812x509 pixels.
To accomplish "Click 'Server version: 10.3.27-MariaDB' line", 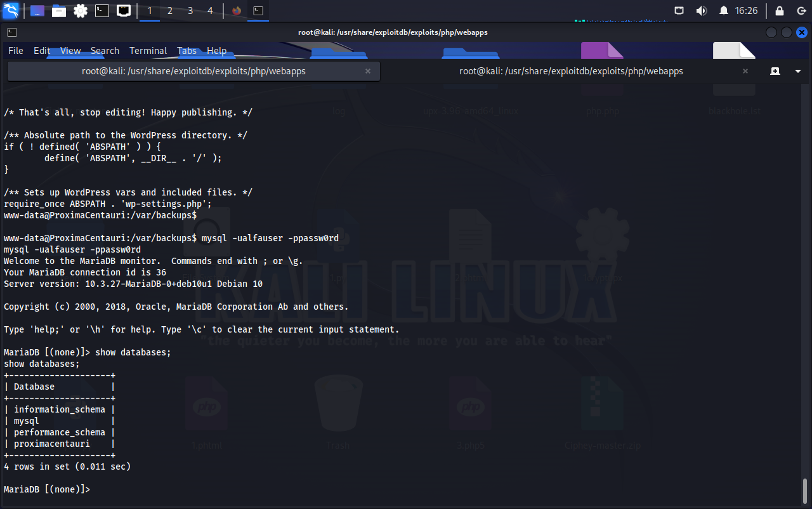I will click(133, 284).
